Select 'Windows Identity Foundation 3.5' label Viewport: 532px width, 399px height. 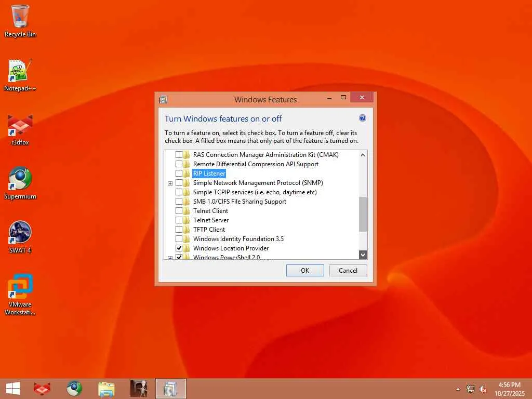[238, 238]
